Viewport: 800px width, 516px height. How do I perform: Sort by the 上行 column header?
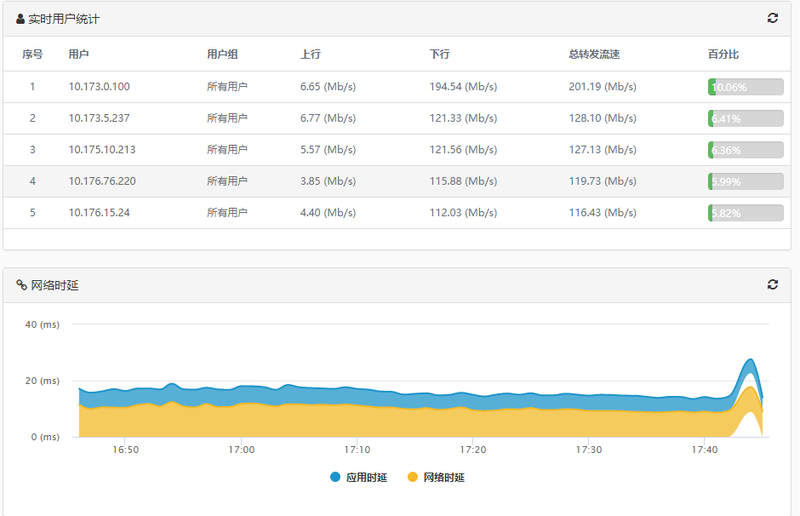(310, 55)
